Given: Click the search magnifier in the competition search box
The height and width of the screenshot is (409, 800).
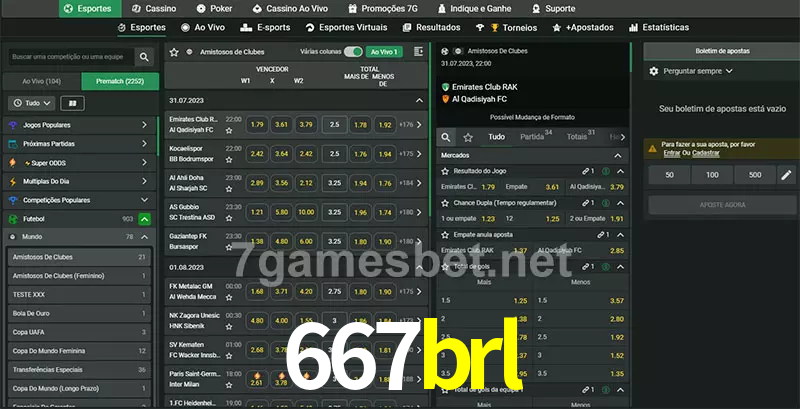Looking at the screenshot, I should pyautogui.click(x=145, y=58).
